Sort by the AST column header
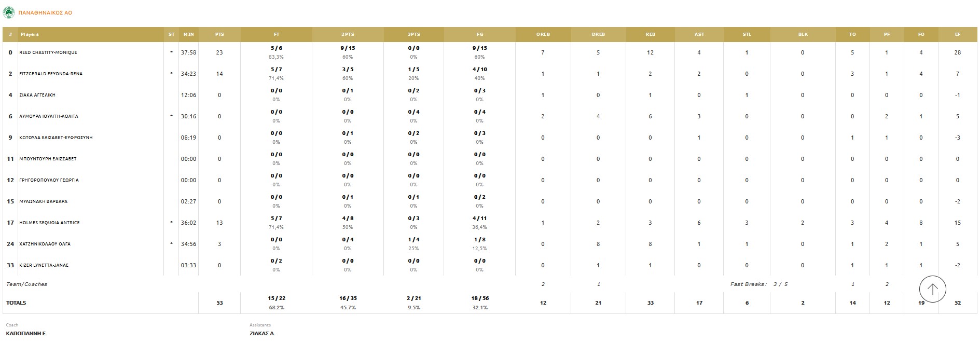Image resolution: width=980 pixels, height=342 pixels. coord(699,34)
